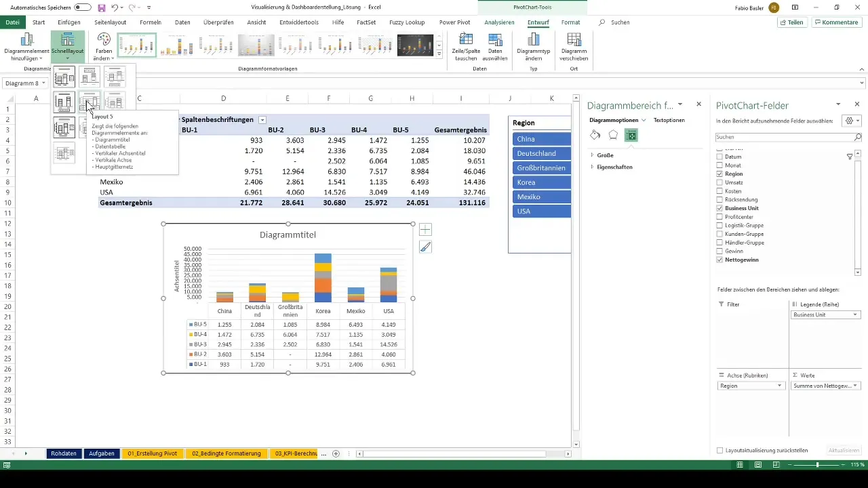The image size is (868, 488).
Task: Undo last action in quick access toolbar
Action: pyautogui.click(x=114, y=7)
